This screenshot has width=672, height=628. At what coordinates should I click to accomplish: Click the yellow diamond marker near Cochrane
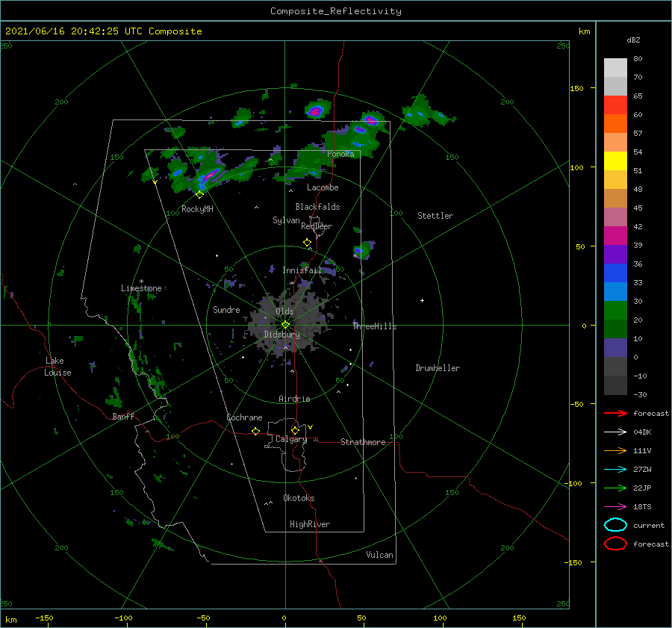(x=255, y=432)
